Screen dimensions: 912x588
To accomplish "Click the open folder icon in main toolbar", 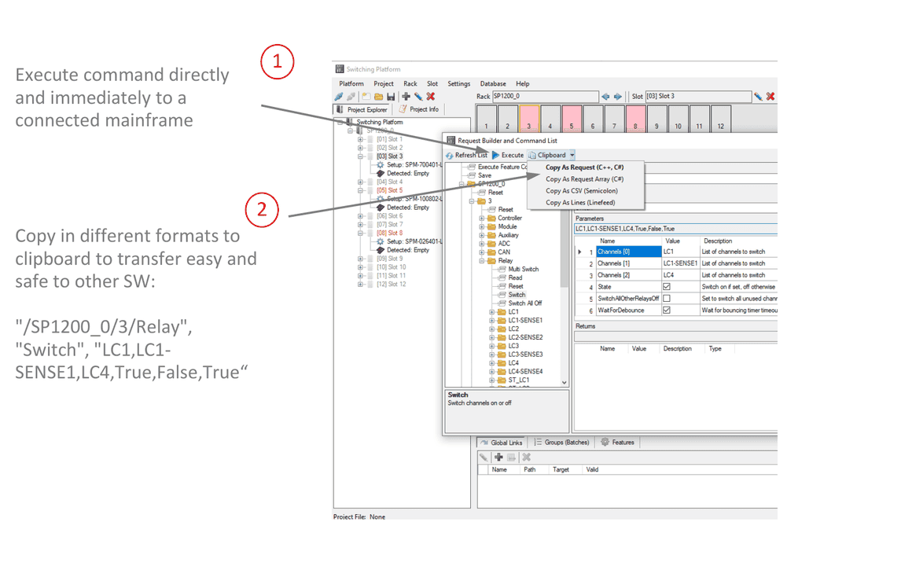I will [x=379, y=97].
